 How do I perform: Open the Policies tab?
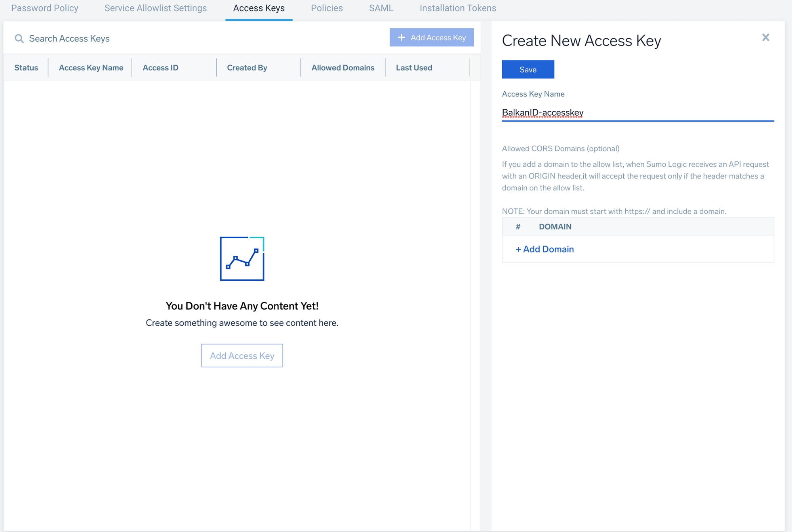(327, 8)
